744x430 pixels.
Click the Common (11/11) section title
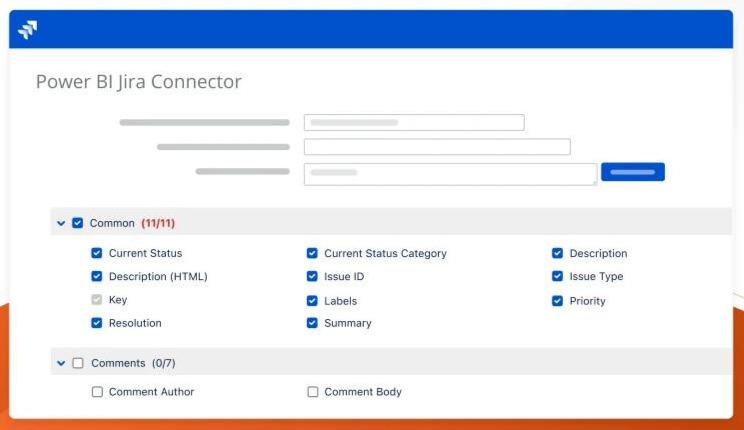(132, 223)
